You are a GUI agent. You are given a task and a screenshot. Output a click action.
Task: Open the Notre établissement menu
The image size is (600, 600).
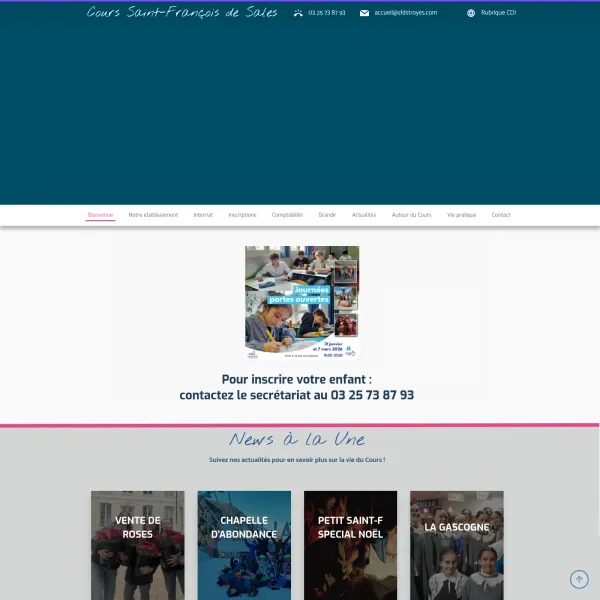pos(153,215)
